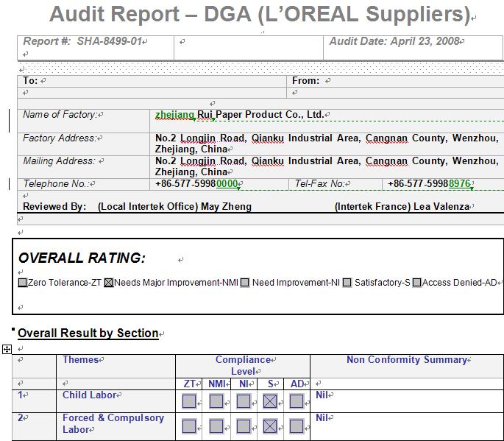Click the NI sub-column header
Viewport: 504px width, 441px height.
[244, 384]
